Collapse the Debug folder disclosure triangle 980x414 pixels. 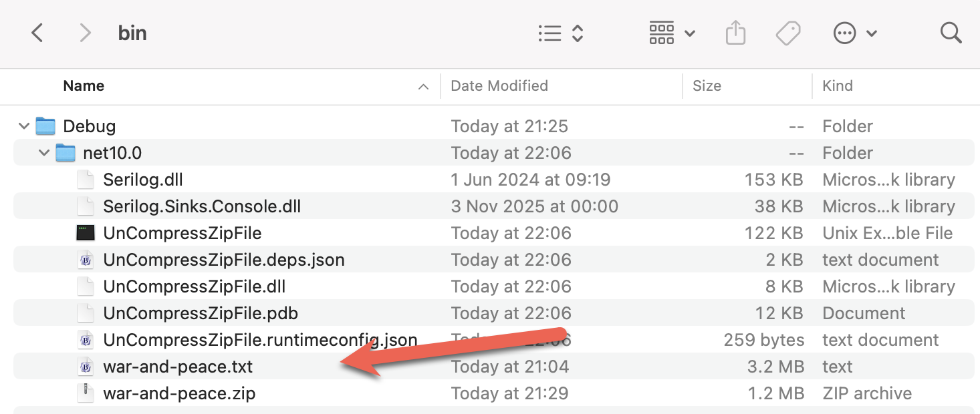23,126
